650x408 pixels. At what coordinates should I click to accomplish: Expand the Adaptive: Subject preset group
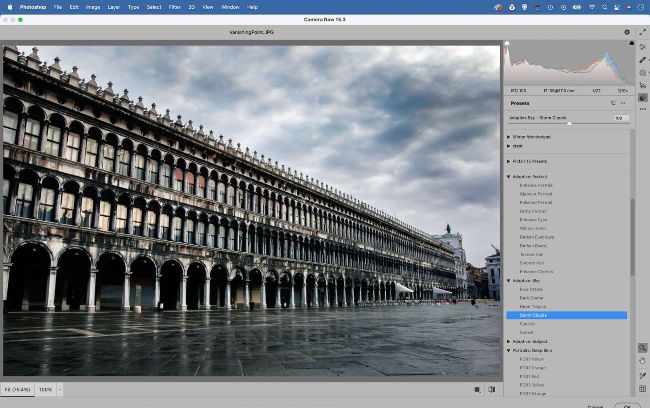[x=508, y=341]
